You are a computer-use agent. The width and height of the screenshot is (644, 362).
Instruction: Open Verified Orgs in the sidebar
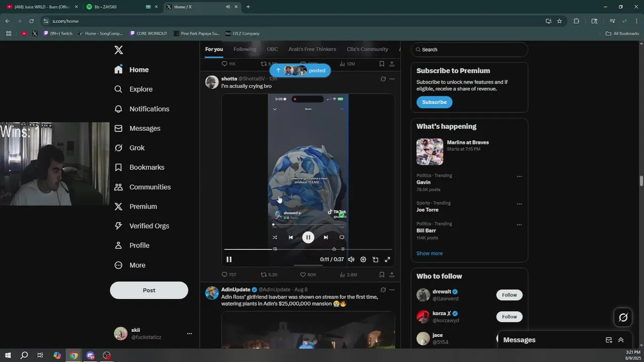[x=142, y=226]
